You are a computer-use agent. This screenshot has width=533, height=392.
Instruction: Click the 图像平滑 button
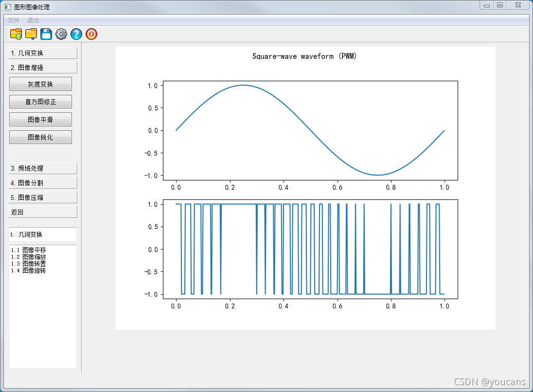(x=40, y=119)
